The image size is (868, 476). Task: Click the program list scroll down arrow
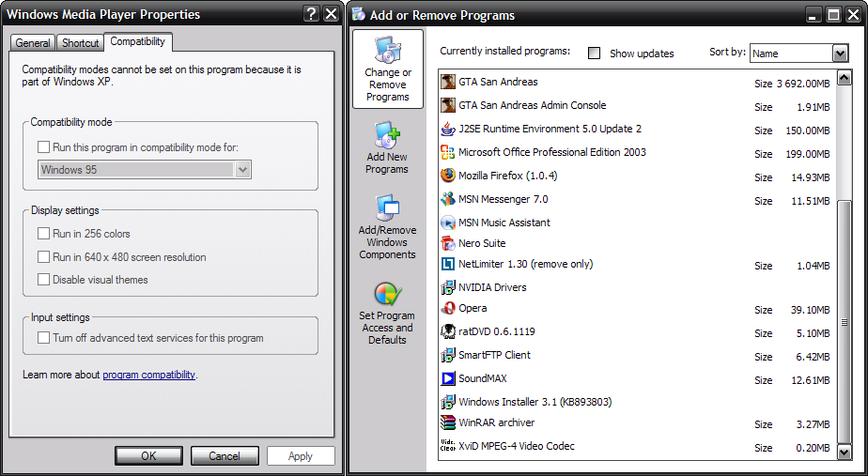point(844,453)
